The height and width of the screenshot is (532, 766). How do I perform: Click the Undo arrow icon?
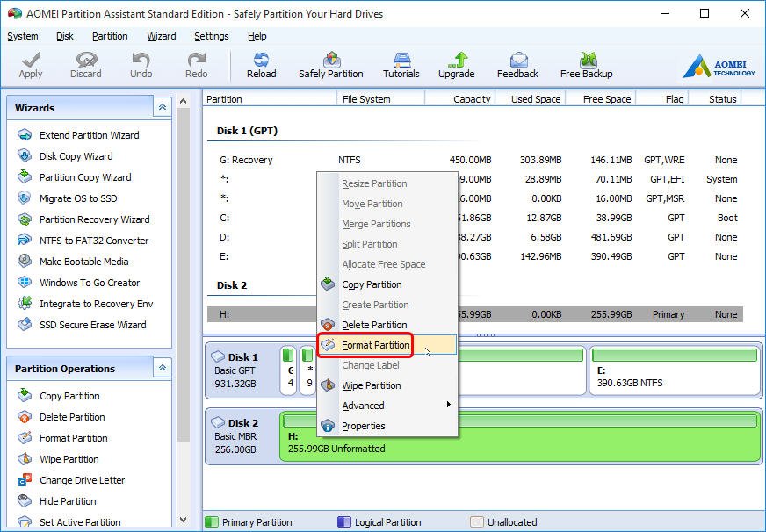(141, 65)
